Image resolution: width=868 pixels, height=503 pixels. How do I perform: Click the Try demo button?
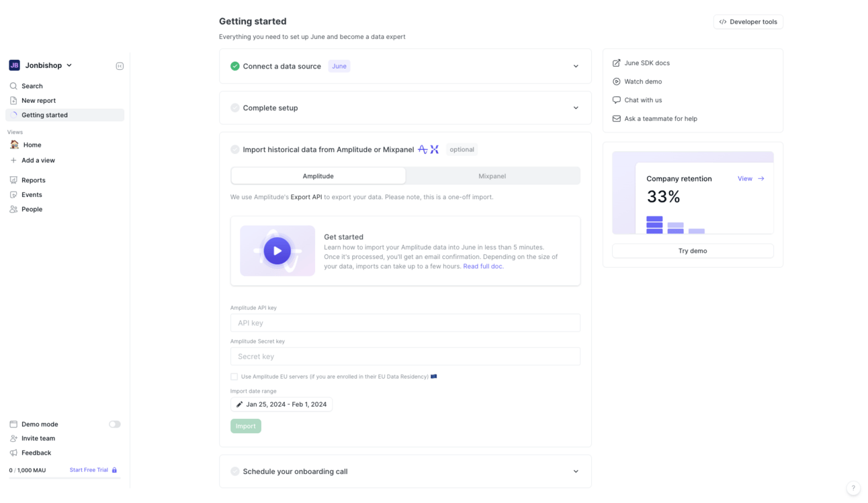click(x=693, y=251)
